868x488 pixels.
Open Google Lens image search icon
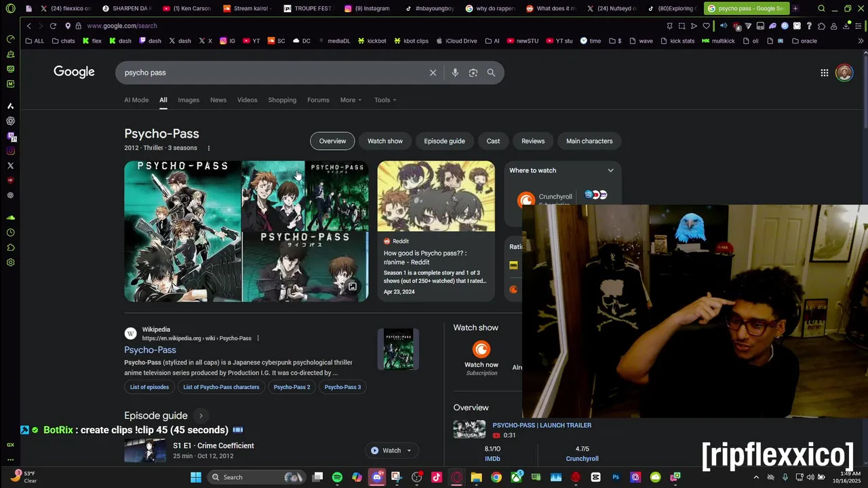click(473, 73)
